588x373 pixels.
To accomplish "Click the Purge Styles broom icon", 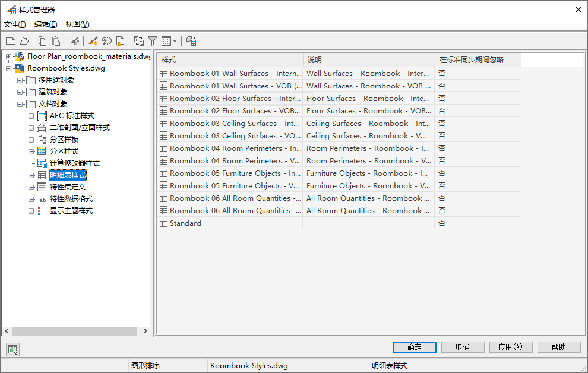I will pos(121,41).
